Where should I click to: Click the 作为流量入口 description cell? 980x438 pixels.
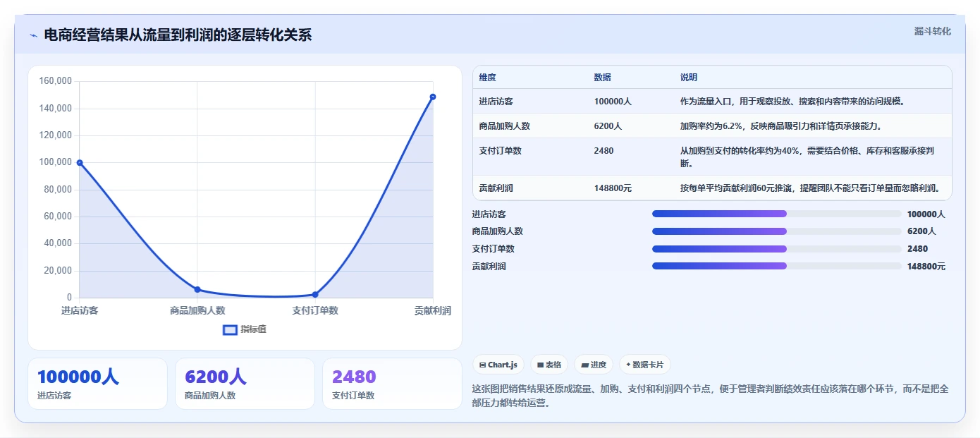[813, 102]
